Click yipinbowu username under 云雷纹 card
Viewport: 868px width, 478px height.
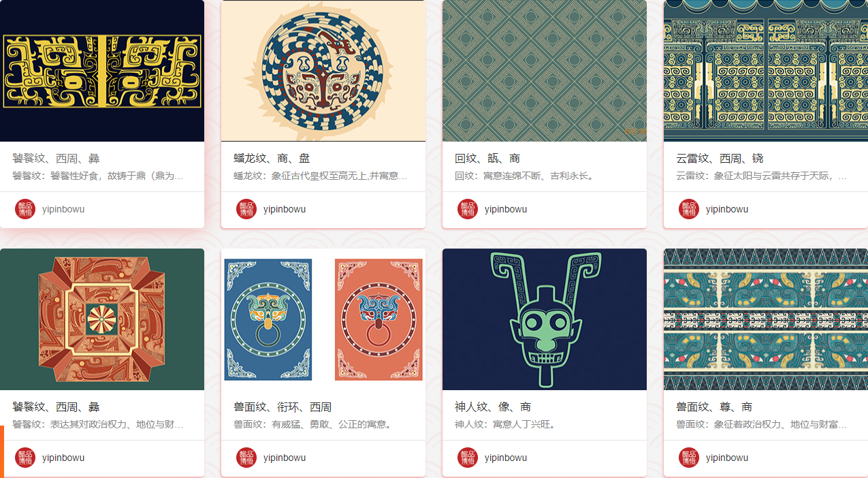(727, 209)
